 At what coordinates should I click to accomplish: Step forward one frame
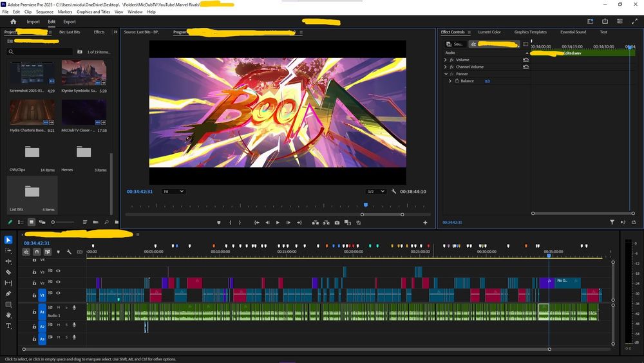(289, 223)
